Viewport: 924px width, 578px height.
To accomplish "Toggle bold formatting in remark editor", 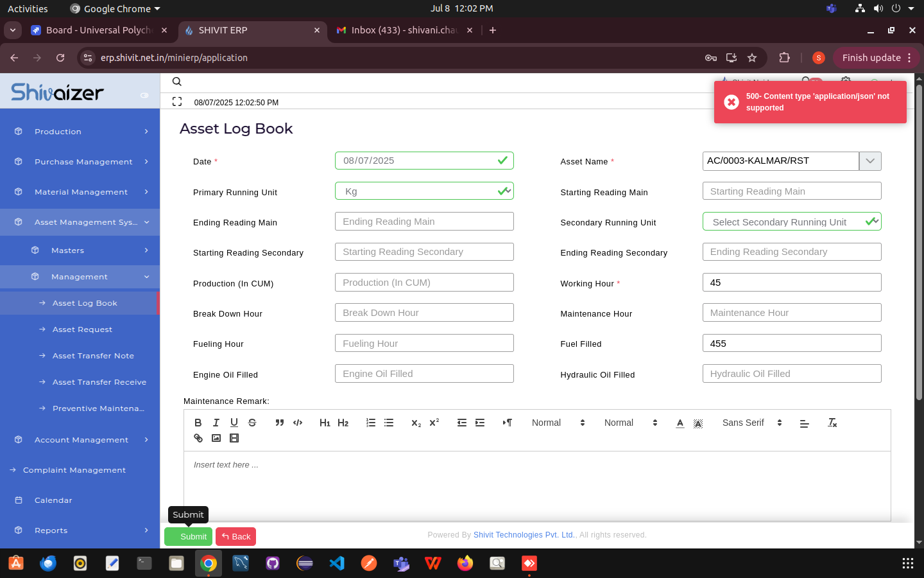I will pyautogui.click(x=198, y=423).
